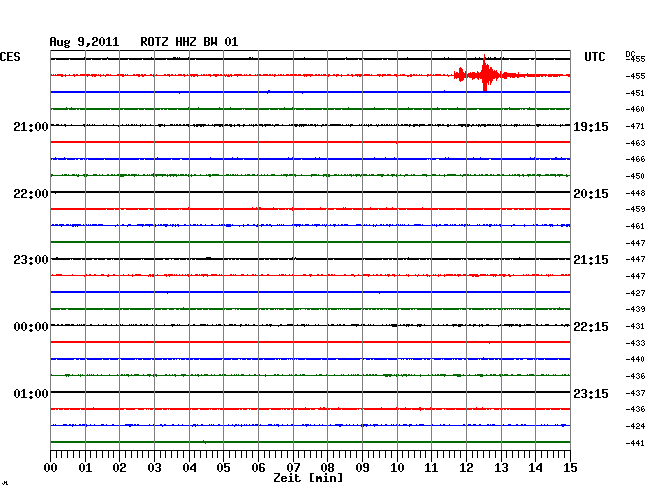Select the "03" minute axis tick label
Image resolution: width=650 pixels, height=494 pixels.
(x=154, y=467)
